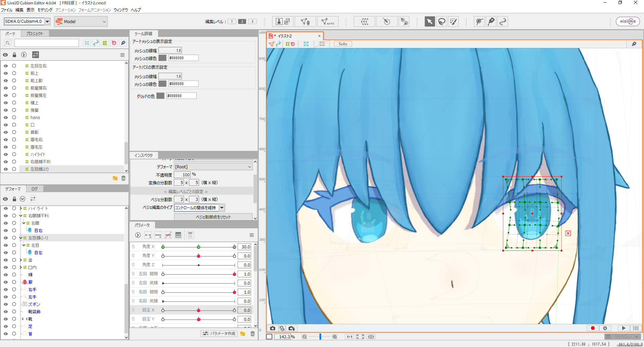Image resolution: width=644 pixels, height=347 pixels.
Task: Click the グリッドの色 color swatch
Action: click(160, 96)
